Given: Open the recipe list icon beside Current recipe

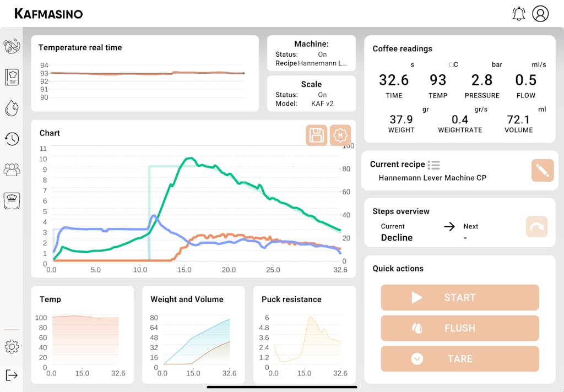Looking at the screenshot, I should pos(434,165).
